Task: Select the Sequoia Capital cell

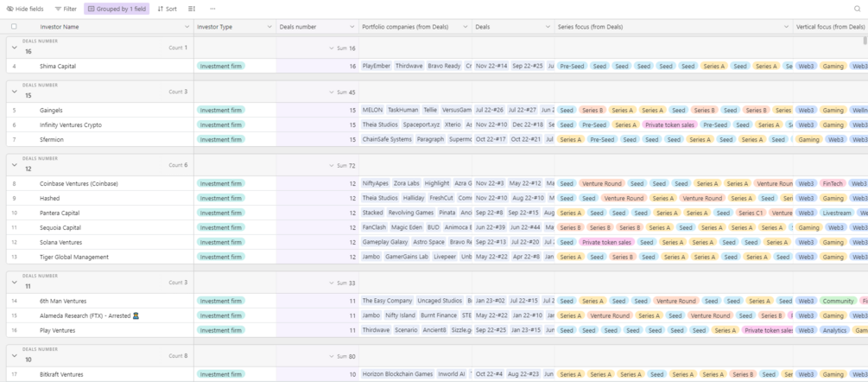Action: click(x=60, y=227)
